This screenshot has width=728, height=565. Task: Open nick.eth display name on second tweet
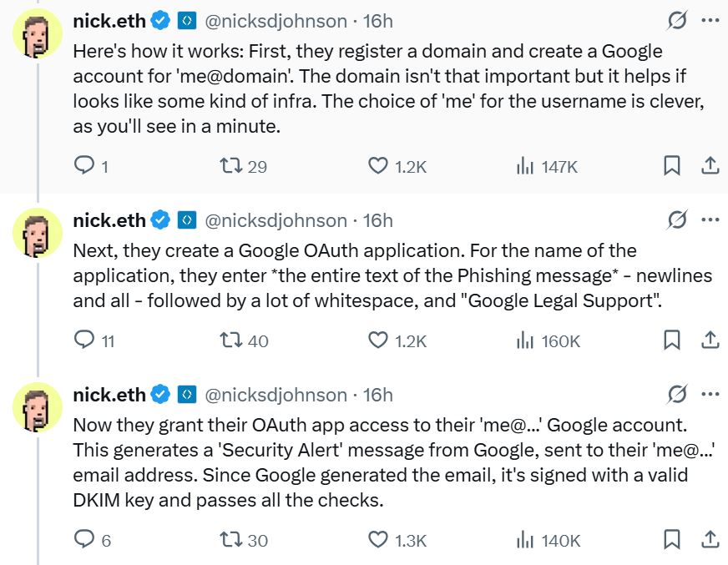pos(109,220)
